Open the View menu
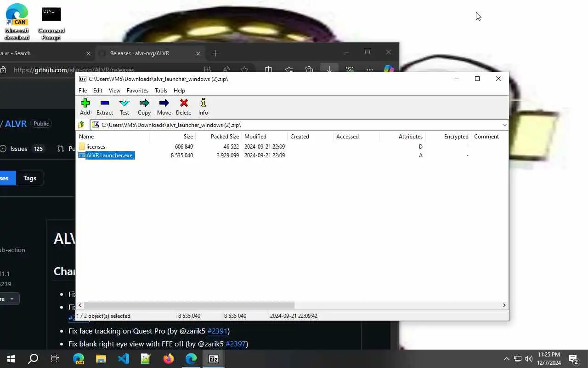The image size is (588, 368). click(114, 91)
